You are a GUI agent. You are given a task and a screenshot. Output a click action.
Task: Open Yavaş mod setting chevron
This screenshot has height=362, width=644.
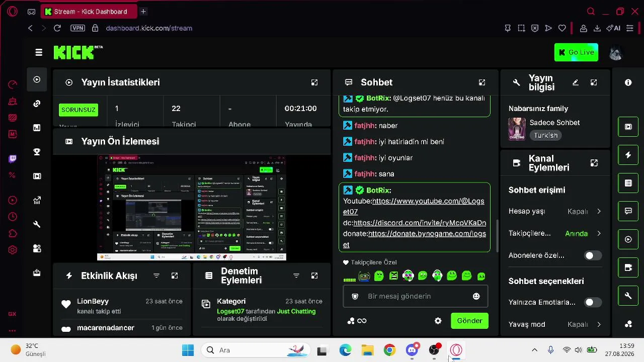[x=599, y=324]
